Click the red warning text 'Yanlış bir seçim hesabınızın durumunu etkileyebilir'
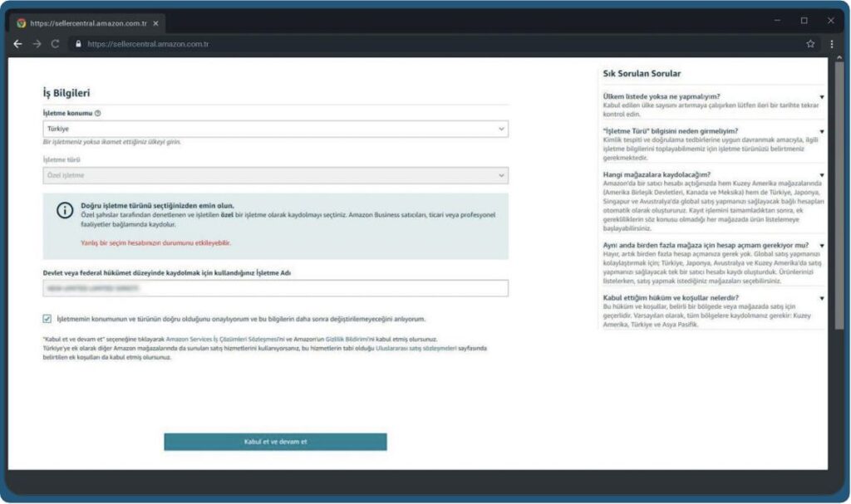The width and height of the screenshot is (851, 504). (155, 243)
